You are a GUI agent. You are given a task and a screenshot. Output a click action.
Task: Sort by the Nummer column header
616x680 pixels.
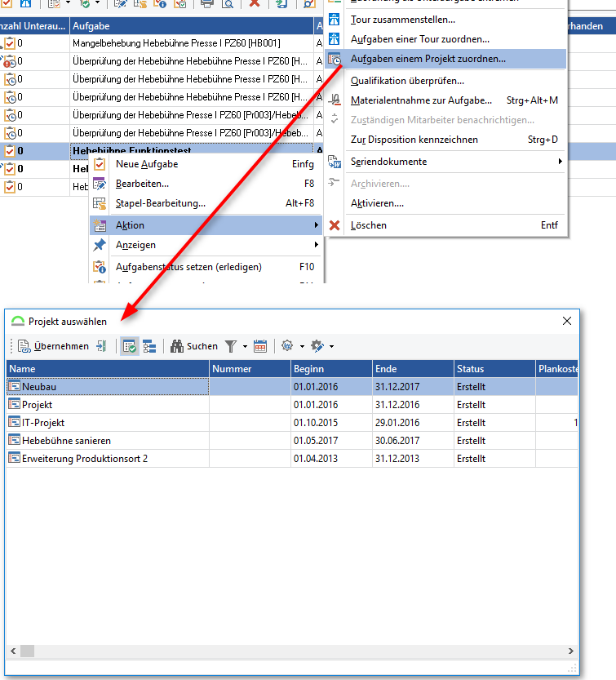250,369
